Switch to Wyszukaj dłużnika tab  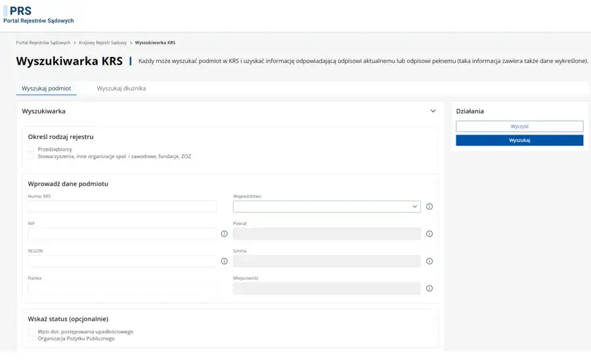point(121,89)
